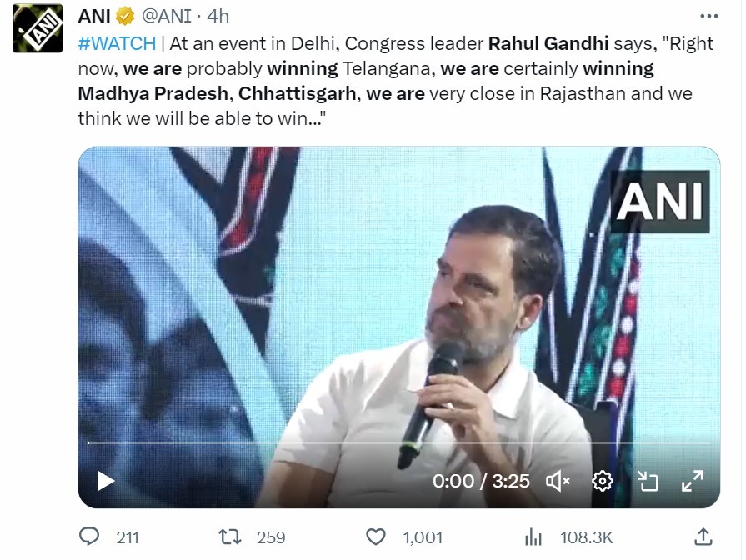This screenshot has width=746, height=560.
Task: Click the 0:00 / 3:25 video timer
Action: coord(481,481)
